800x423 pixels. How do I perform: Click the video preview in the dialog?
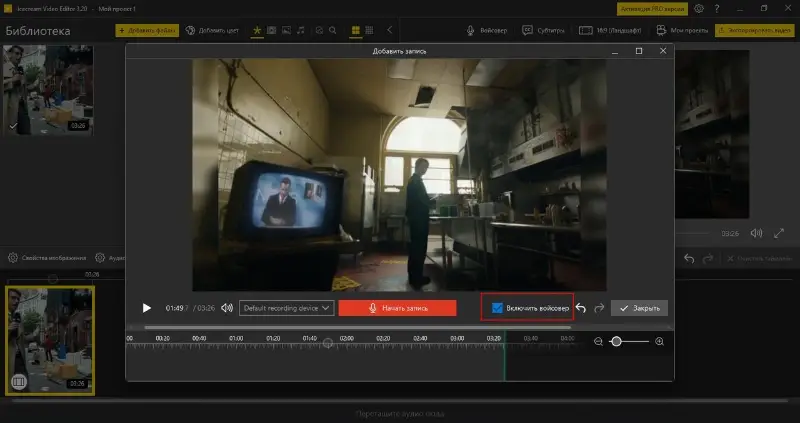[x=399, y=175]
